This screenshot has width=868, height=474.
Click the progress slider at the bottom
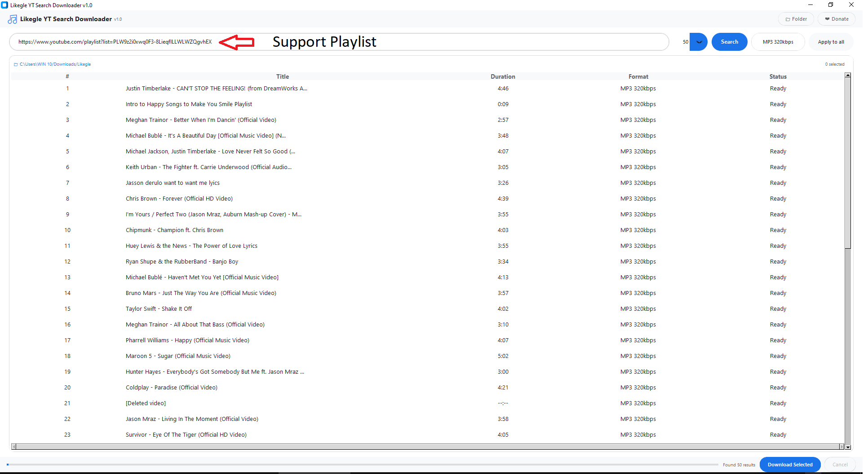pyautogui.click(x=359, y=465)
